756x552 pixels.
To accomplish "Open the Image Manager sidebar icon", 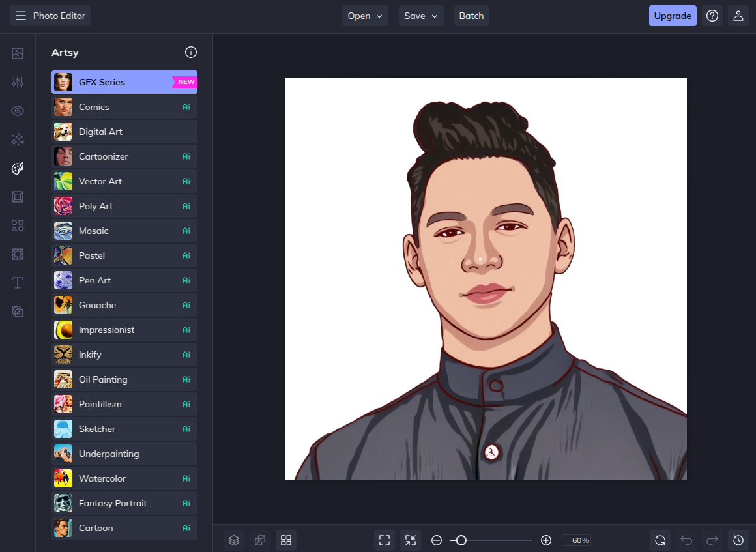I will [18, 53].
